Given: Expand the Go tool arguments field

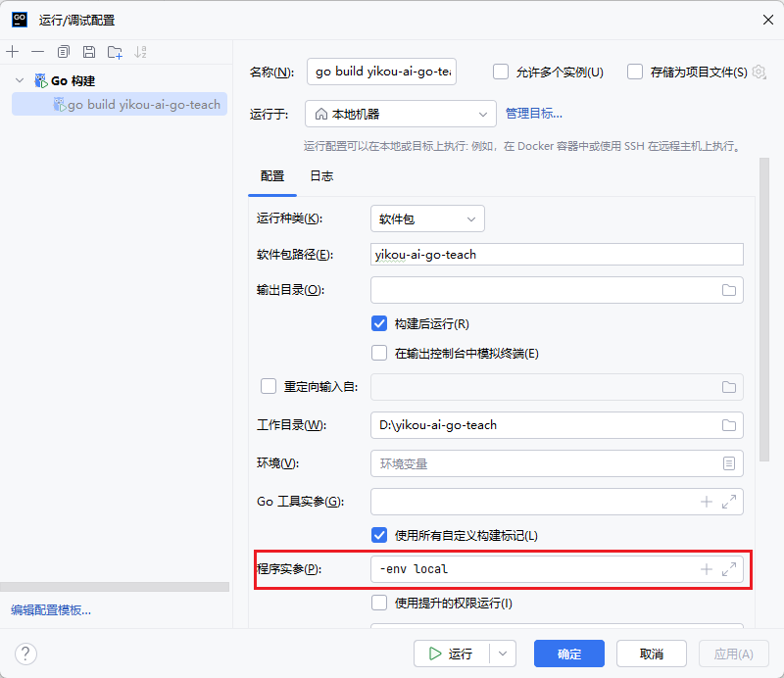Looking at the screenshot, I should coord(729,502).
